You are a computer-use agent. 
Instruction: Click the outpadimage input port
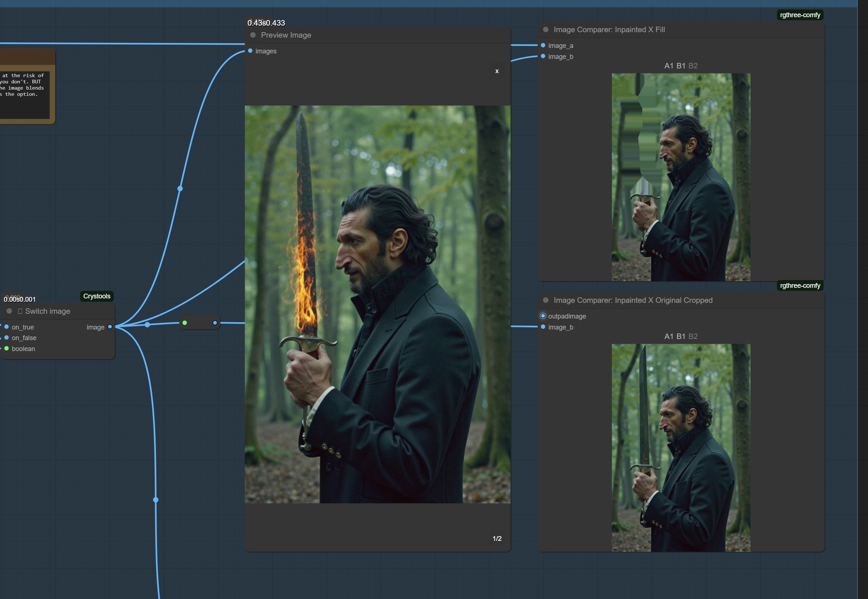(543, 316)
